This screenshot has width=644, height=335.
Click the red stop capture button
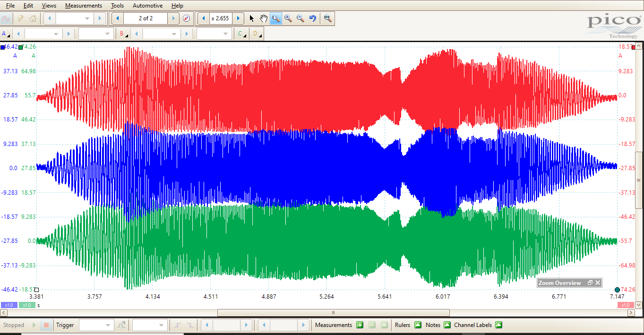(46, 325)
